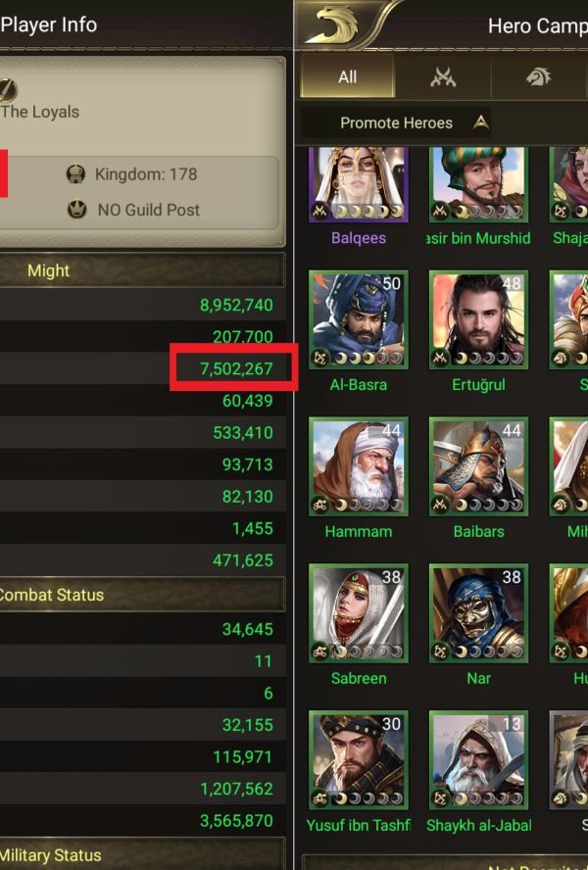The width and height of the screenshot is (588, 870).
Task: Filter heroes by crossed swords tab
Action: point(442,76)
